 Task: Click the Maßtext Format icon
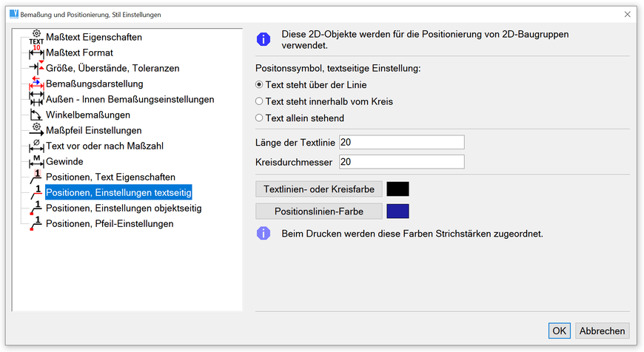point(36,53)
